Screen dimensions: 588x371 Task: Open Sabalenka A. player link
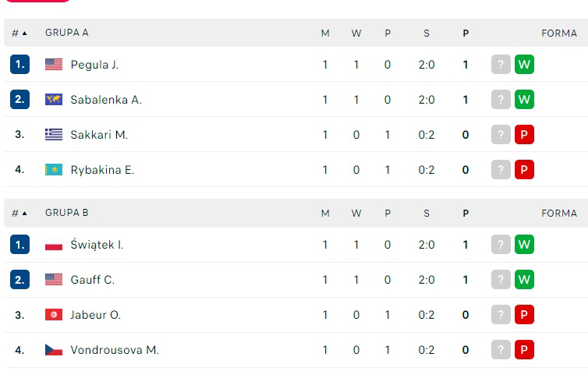[x=106, y=100]
